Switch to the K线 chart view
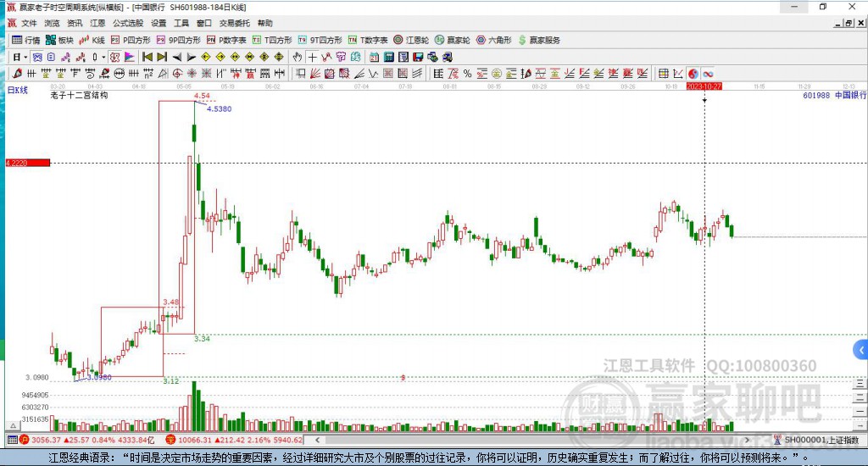This screenshot has height=466, width=868. pyautogui.click(x=92, y=40)
